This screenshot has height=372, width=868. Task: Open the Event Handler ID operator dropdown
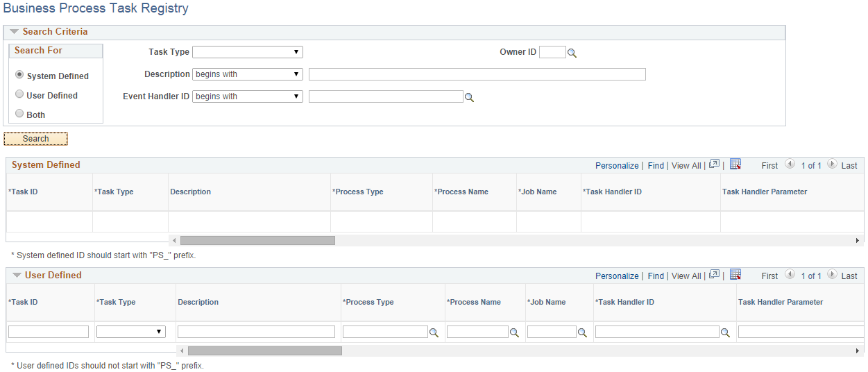point(248,96)
